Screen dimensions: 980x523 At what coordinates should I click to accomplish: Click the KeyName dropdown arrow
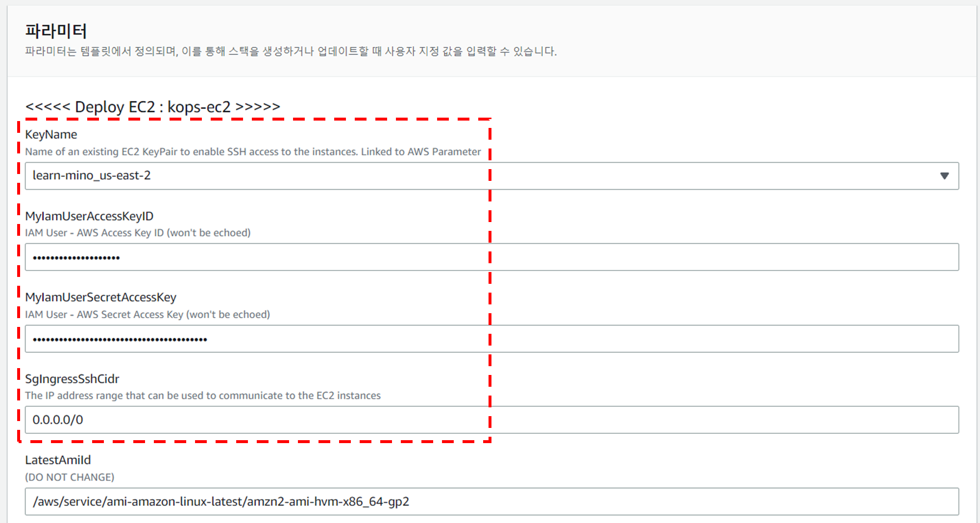944,176
